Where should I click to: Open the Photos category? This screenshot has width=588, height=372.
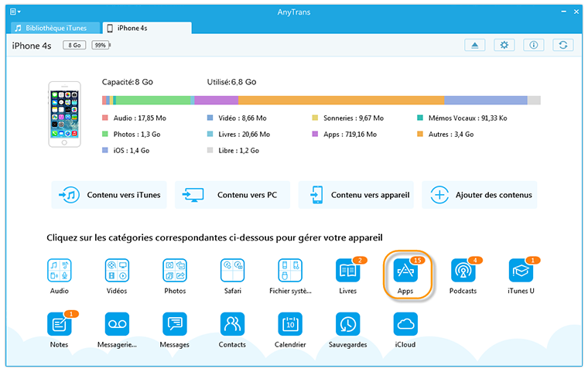point(175,271)
